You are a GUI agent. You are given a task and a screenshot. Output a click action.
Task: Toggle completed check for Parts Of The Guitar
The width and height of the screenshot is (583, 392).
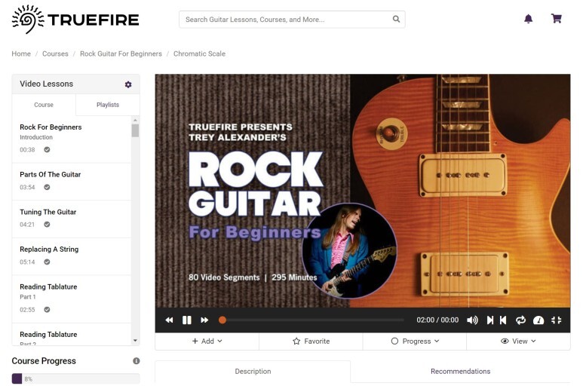(x=47, y=187)
